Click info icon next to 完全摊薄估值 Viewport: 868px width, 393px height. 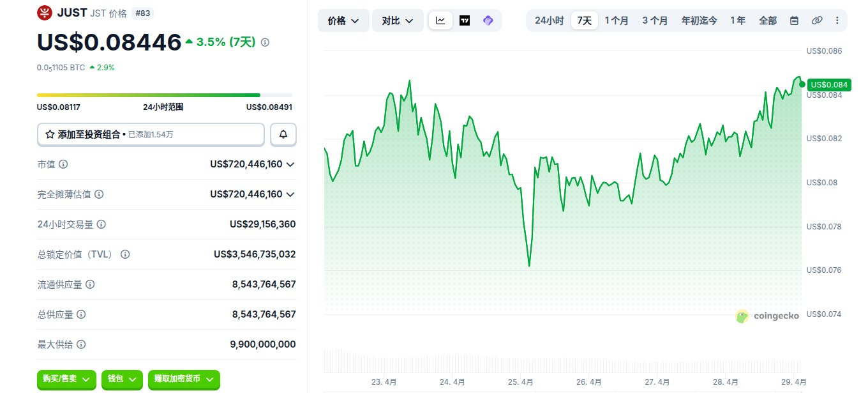99,194
